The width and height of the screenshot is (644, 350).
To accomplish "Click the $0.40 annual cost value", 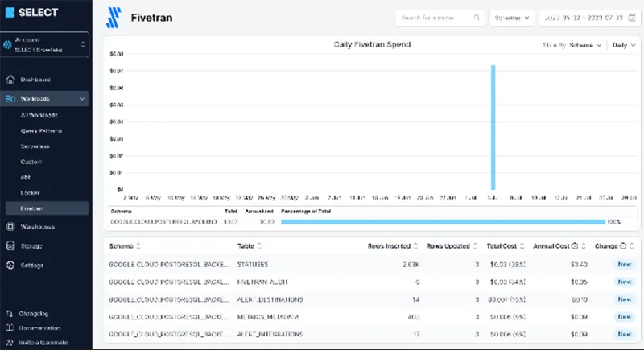I will pyautogui.click(x=579, y=265).
